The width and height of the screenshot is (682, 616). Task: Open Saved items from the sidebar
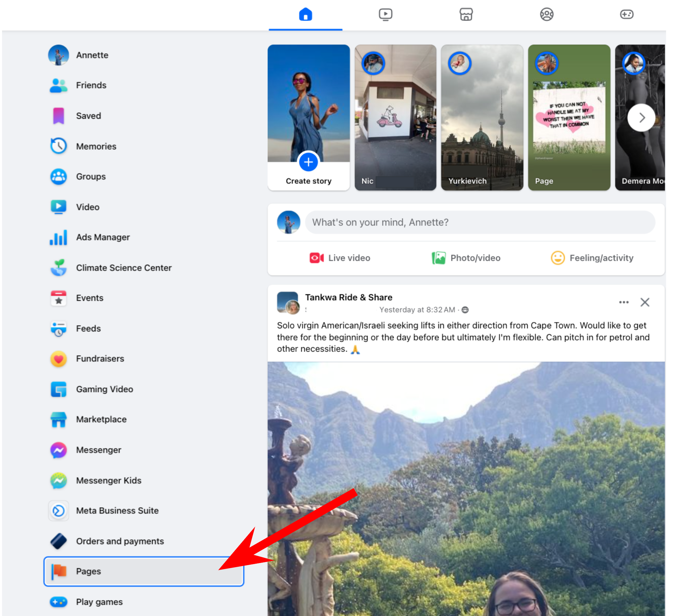click(88, 116)
